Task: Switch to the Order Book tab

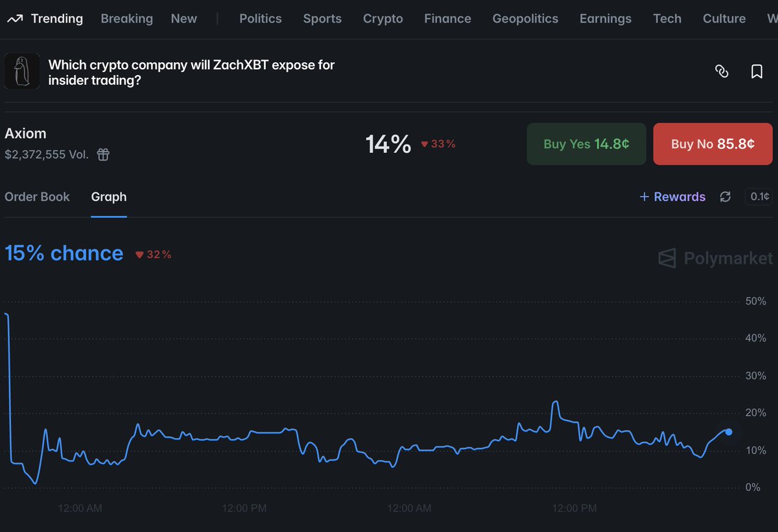Action: pos(37,196)
